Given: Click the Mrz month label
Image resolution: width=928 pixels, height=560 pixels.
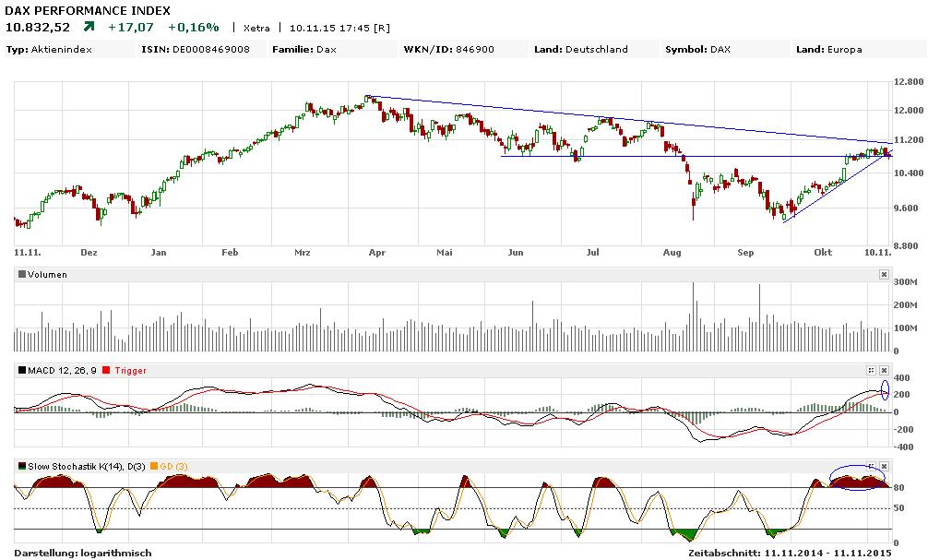Looking at the screenshot, I should 303,252.
